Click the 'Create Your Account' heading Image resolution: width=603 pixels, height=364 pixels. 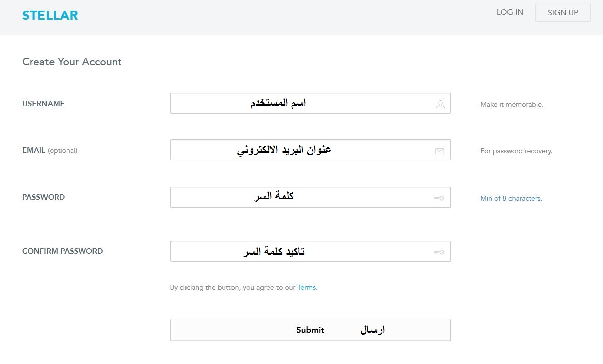(x=72, y=62)
